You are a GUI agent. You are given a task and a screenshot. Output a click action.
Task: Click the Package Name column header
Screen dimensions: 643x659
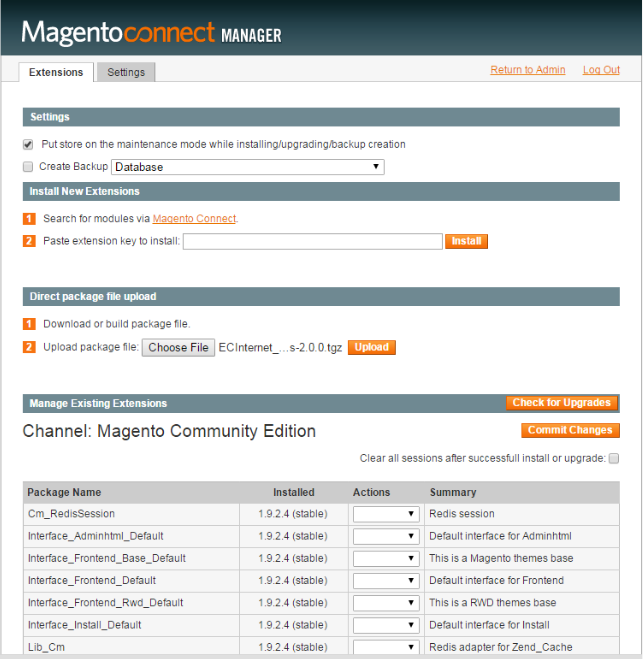coord(64,492)
